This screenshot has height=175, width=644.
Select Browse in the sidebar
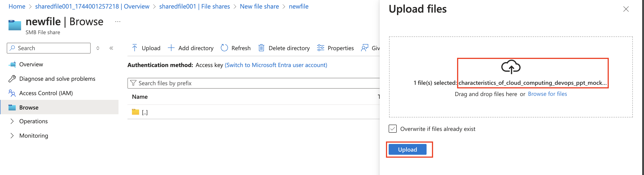pyautogui.click(x=59, y=107)
